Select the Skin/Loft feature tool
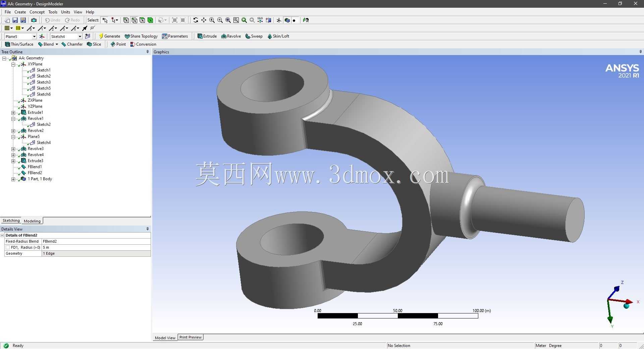Viewport: 644px width, 349px height. [x=278, y=36]
